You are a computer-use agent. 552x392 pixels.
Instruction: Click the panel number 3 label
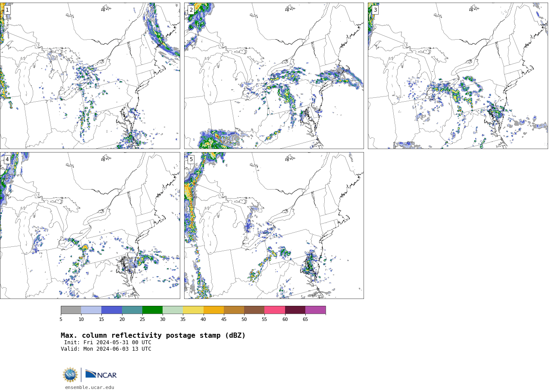click(375, 10)
